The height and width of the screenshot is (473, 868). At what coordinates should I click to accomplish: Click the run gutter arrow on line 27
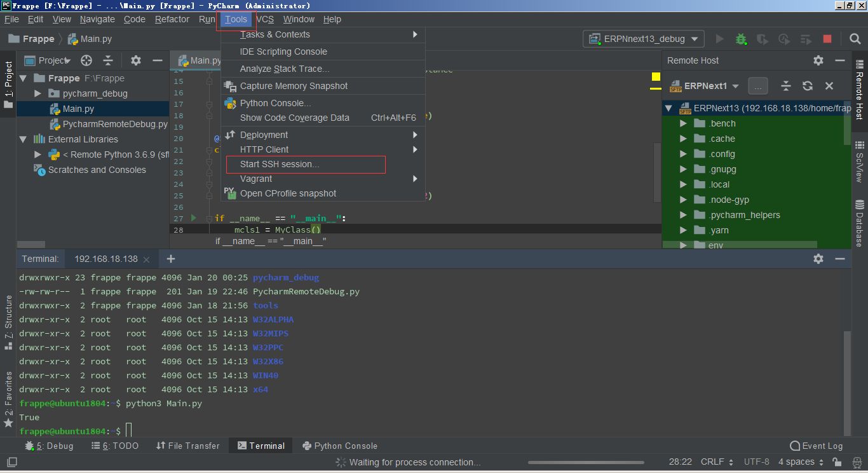click(x=194, y=218)
